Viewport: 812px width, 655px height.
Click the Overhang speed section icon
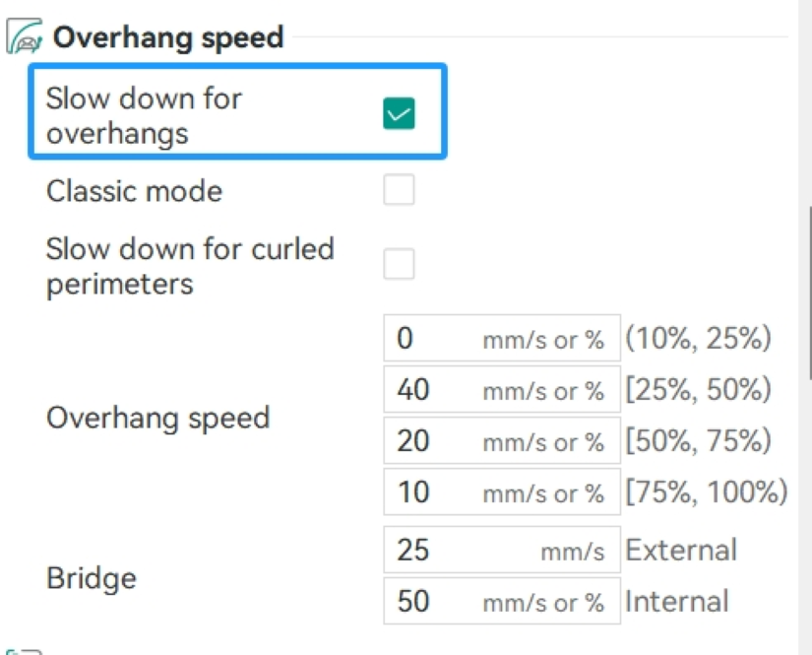24,36
